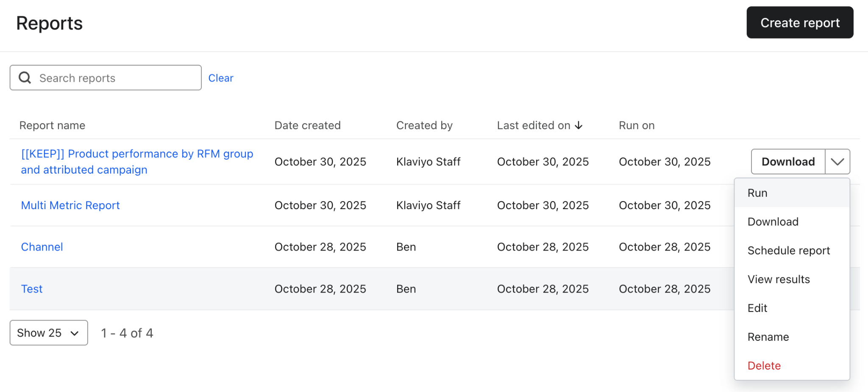
Task: Sort by Report name column header
Action: point(52,125)
